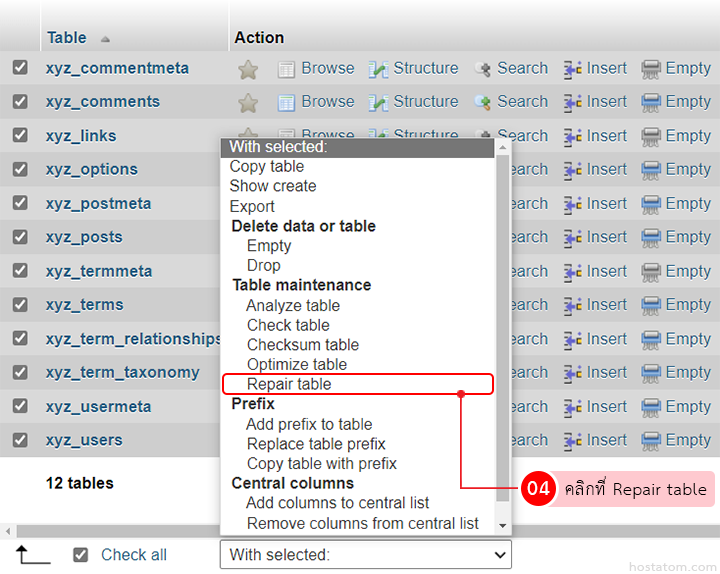Select Repair table from the list
This screenshot has width=720, height=574.
(x=289, y=384)
